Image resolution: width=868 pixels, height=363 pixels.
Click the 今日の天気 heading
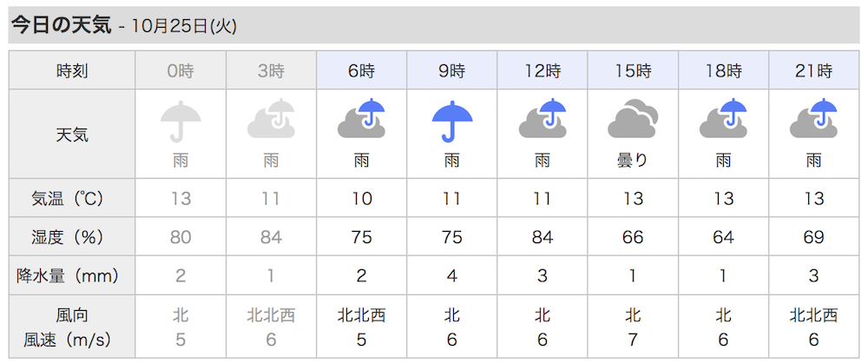coord(62,26)
